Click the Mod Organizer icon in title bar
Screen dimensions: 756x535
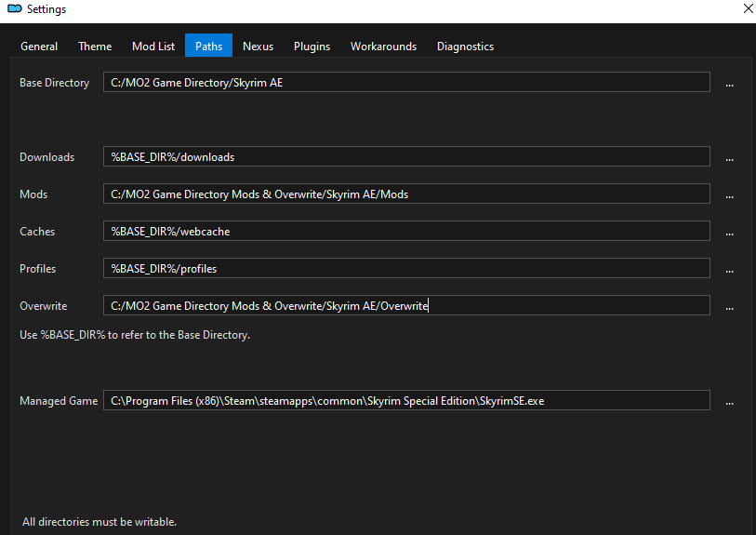[15, 8]
